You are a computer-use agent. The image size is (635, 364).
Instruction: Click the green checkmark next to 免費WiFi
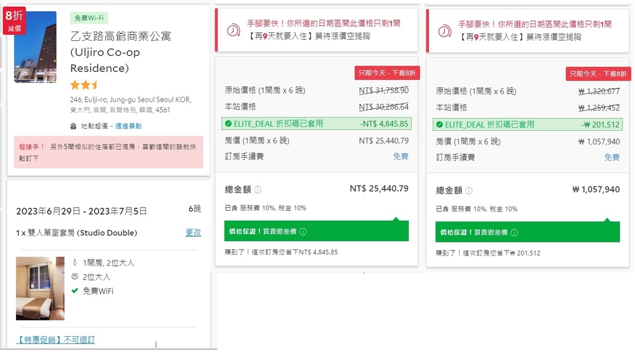(x=74, y=291)
